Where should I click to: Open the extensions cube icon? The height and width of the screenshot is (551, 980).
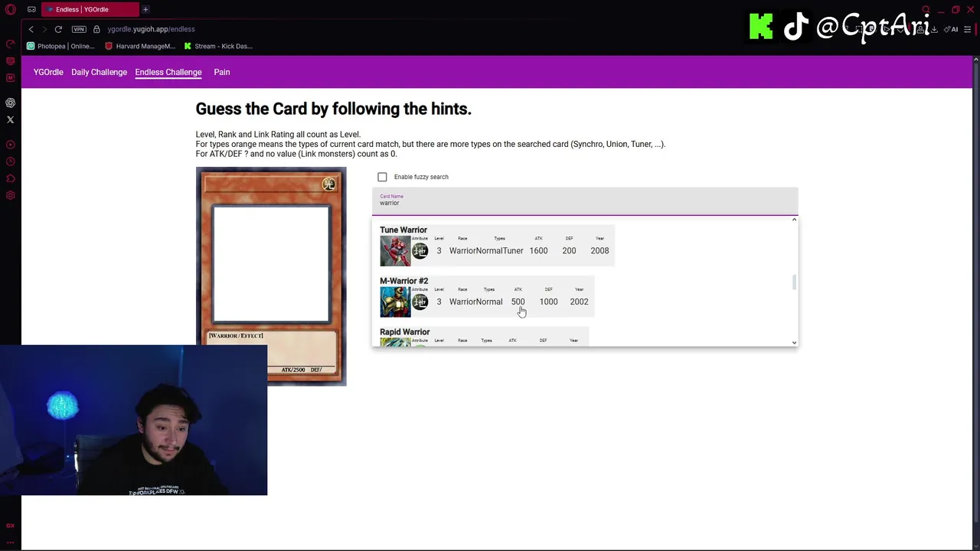11,178
